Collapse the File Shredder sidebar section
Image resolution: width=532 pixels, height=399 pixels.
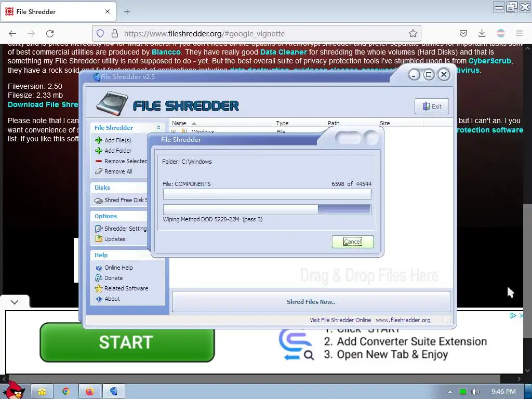click(158, 128)
